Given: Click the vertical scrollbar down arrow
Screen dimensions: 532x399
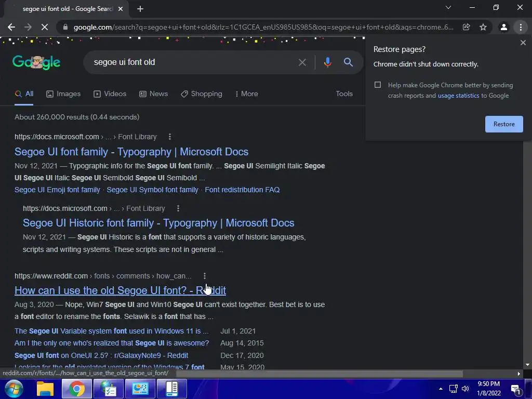Looking at the screenshot, I should [x=528, y=365].
